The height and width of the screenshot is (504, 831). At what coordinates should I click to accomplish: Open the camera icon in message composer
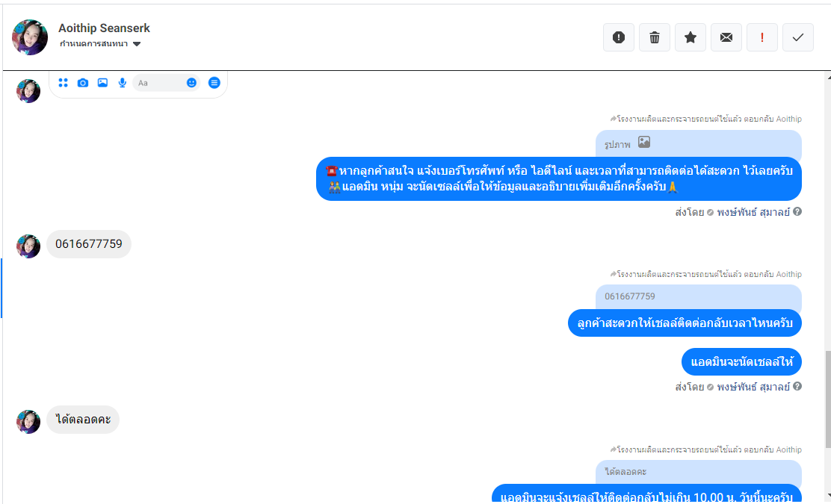(83, 83)
